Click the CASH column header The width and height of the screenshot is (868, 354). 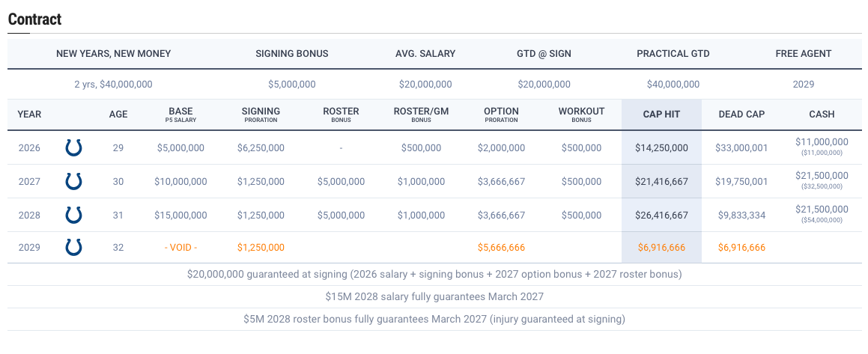822,115
